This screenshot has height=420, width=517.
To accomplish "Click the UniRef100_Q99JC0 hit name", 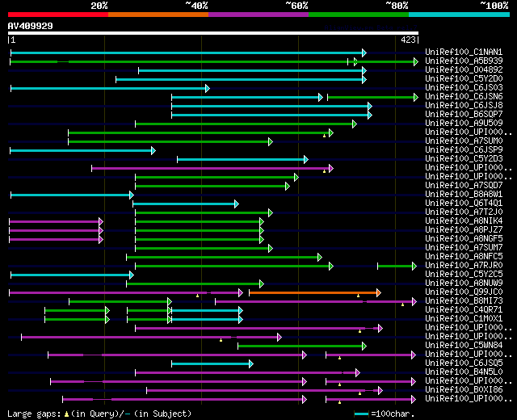I will (464, 292).
